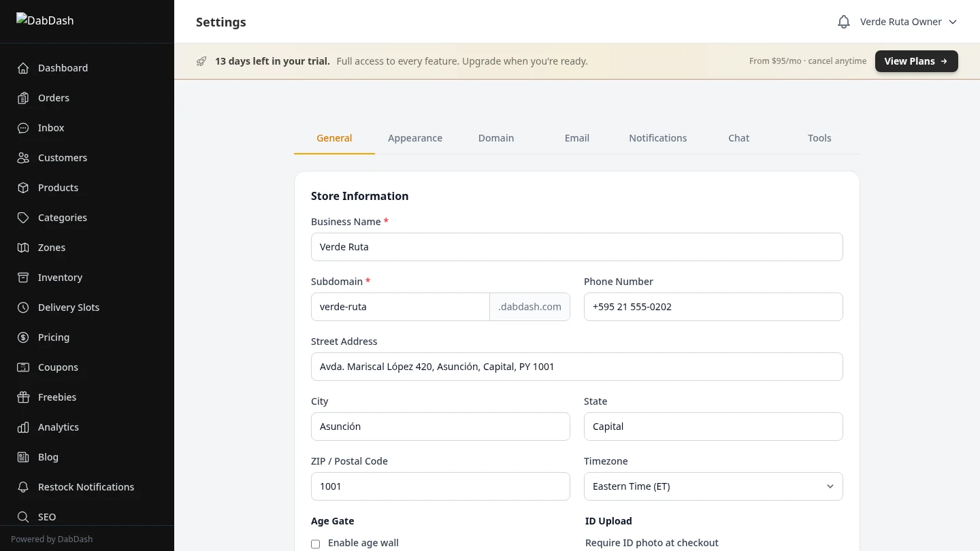Screen dimensions: 980x551
Task: Open the Inbox section
Action: click(x=50, y=128)
